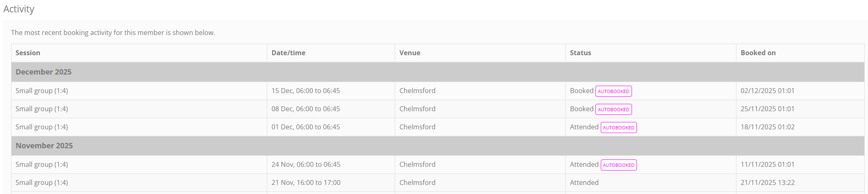Click the Session column header
The height and width of the screenshot is (194, 868).
click(28, 53)
